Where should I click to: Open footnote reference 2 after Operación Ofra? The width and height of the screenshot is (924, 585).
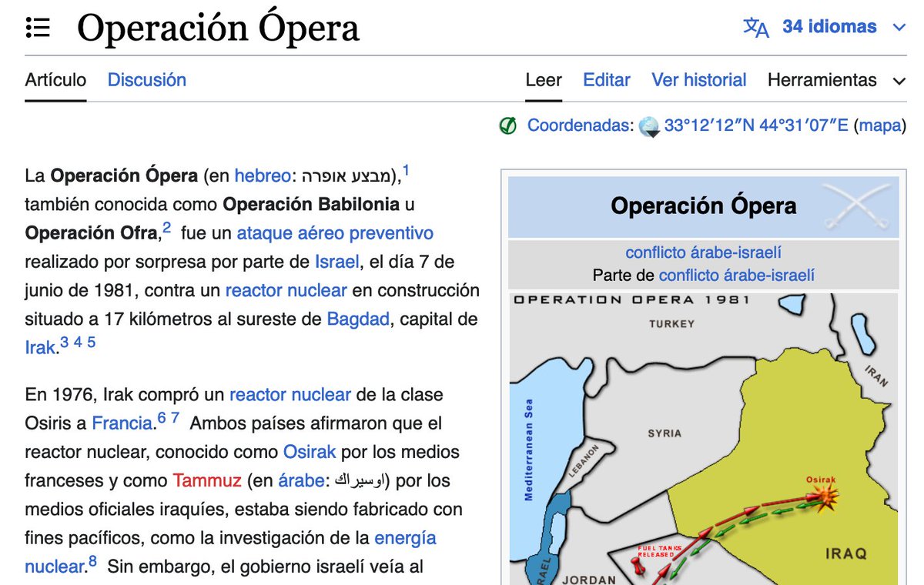(166, 228)
